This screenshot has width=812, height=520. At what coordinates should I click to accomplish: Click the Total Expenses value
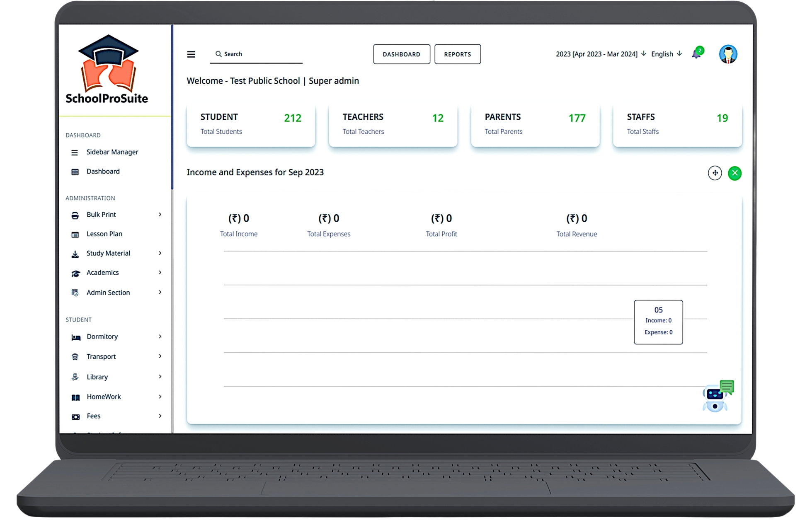pyautogui.click(x=329, y=218)
